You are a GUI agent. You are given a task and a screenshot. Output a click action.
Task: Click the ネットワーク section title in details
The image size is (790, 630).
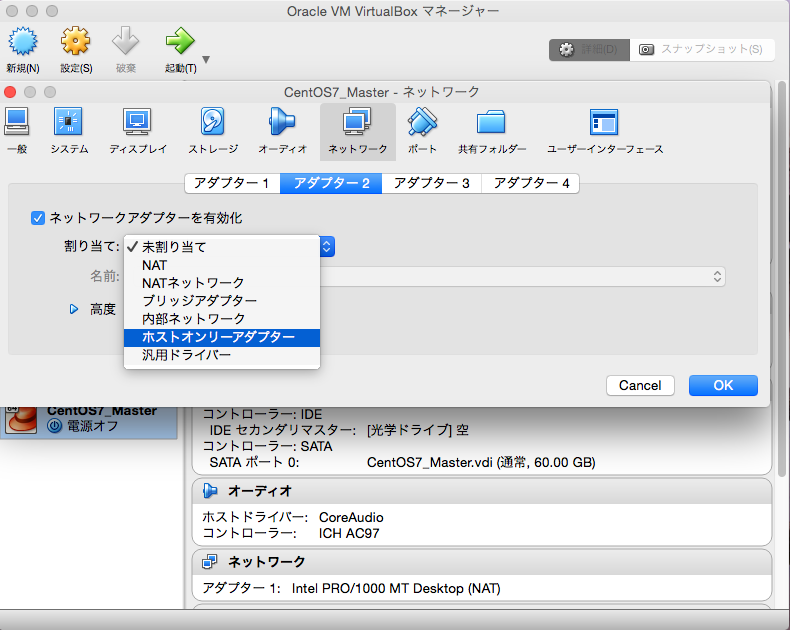[x=267, y=562]
